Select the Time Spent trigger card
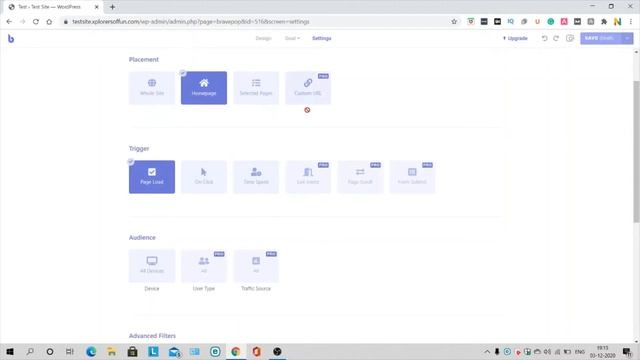The height and width of the screenshot is (360, 640). tap(256, 177)
